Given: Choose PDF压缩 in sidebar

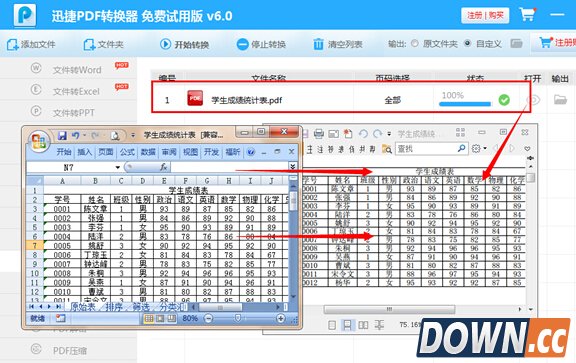Looking at the screenshot, I should 70,351.
